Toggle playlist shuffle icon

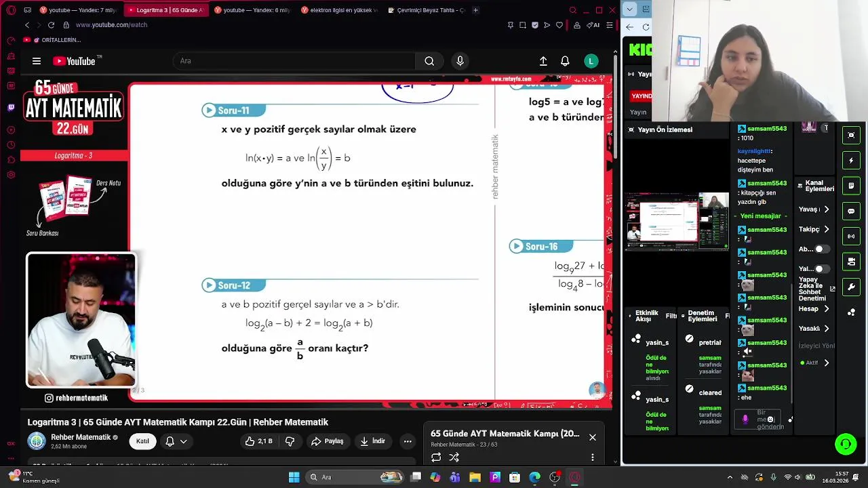(x=454, y=457)
